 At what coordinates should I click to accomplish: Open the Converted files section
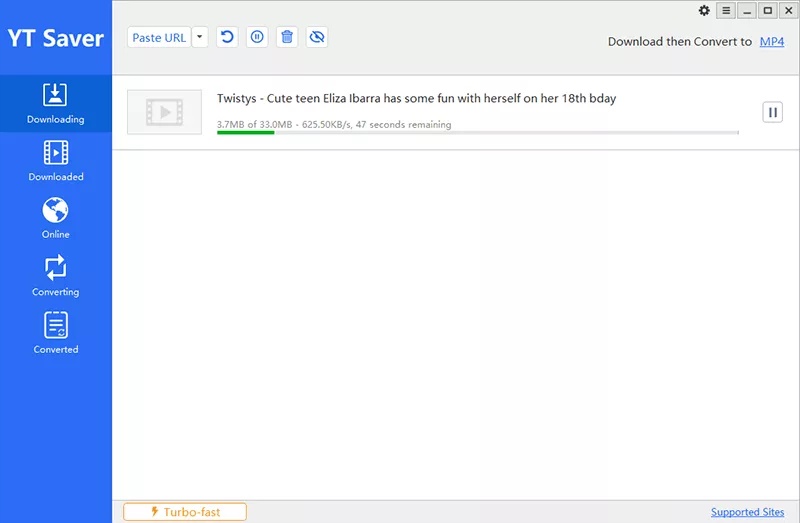tap(56, 333)
